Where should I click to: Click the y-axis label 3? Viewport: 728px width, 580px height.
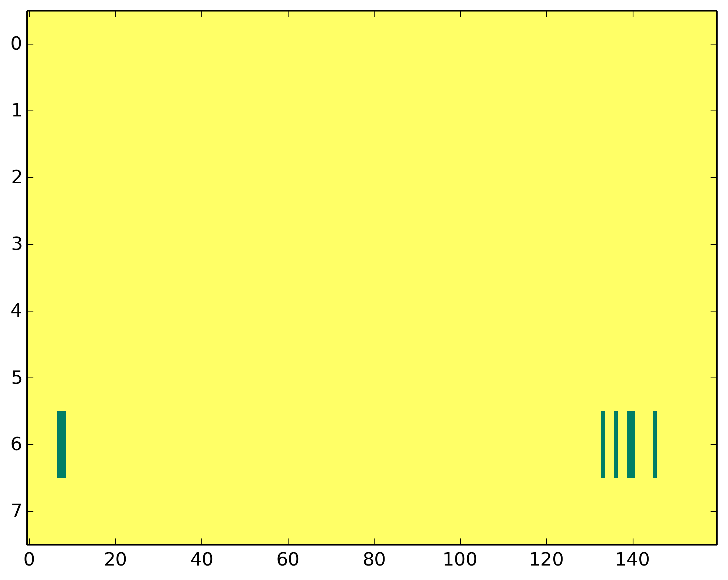click(x=17, y=244)
